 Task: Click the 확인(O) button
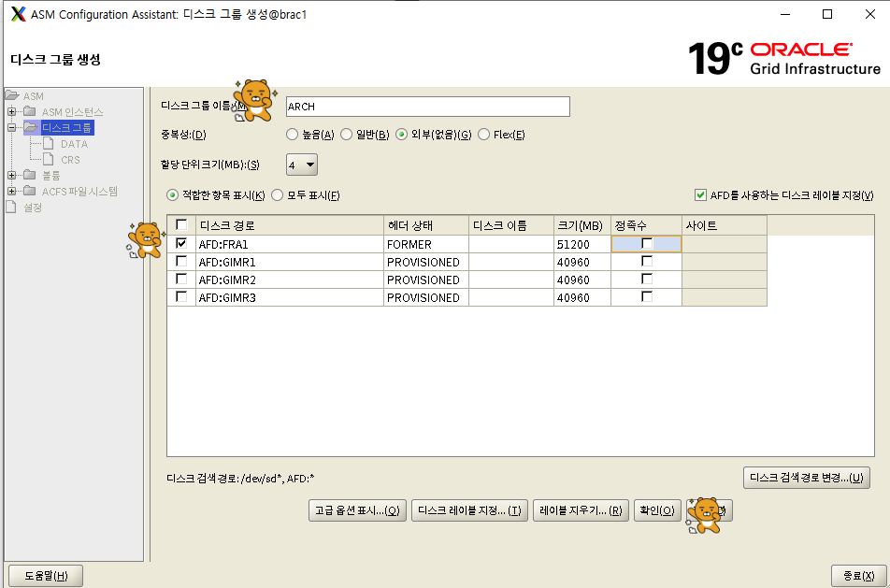657,510
